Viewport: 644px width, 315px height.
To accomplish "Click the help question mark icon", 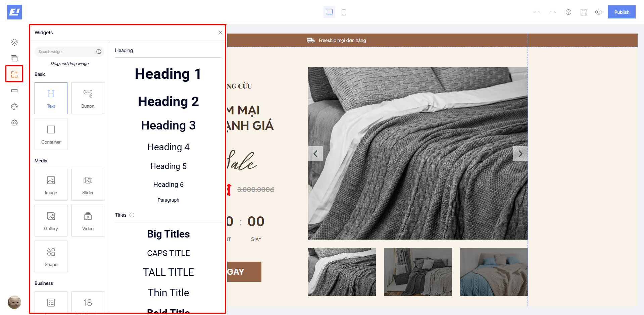I will pos(568,12).
